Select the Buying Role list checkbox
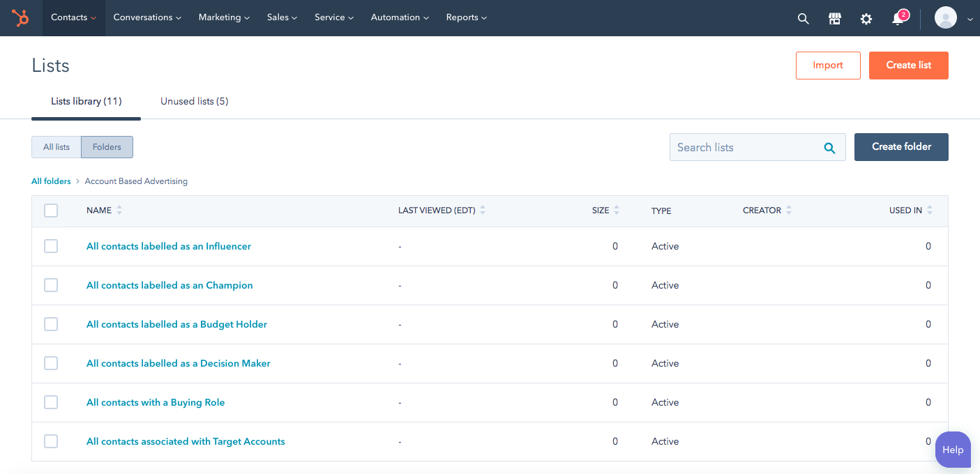The height and width of the screenshot is (474, 980). click(51, 402)
